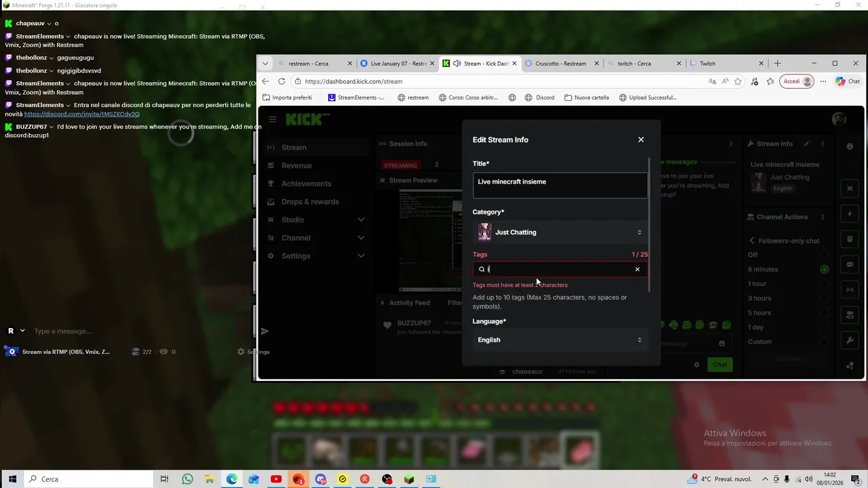Image resolution: width=868 pixels, height=488 pixels.
Task: Open Channel Actions panel options menu
Action: (823, 217)
